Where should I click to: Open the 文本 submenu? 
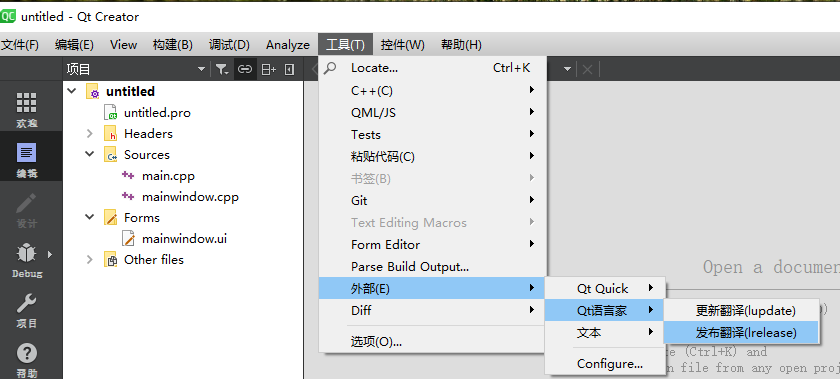click(605, 332)
